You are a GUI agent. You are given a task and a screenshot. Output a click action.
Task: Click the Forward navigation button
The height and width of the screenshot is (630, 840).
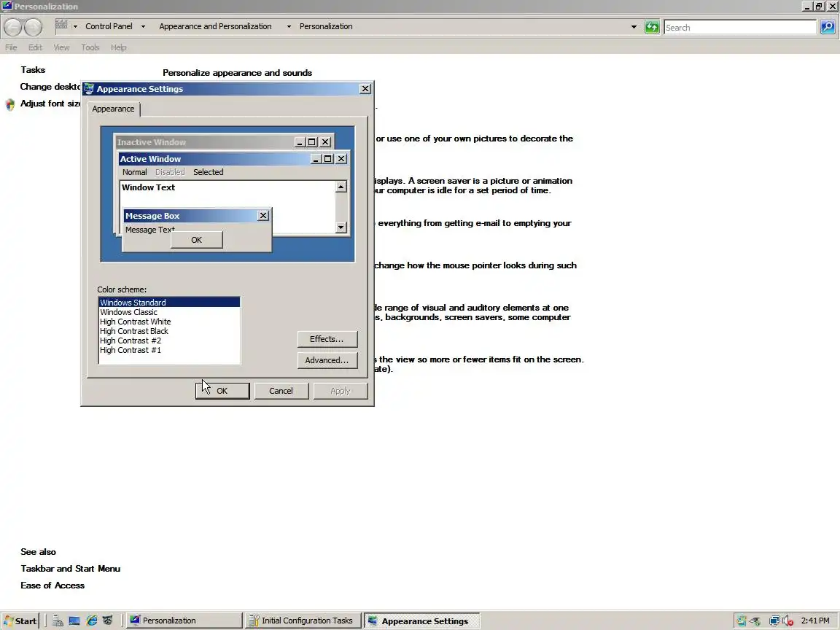pos(34,27)
